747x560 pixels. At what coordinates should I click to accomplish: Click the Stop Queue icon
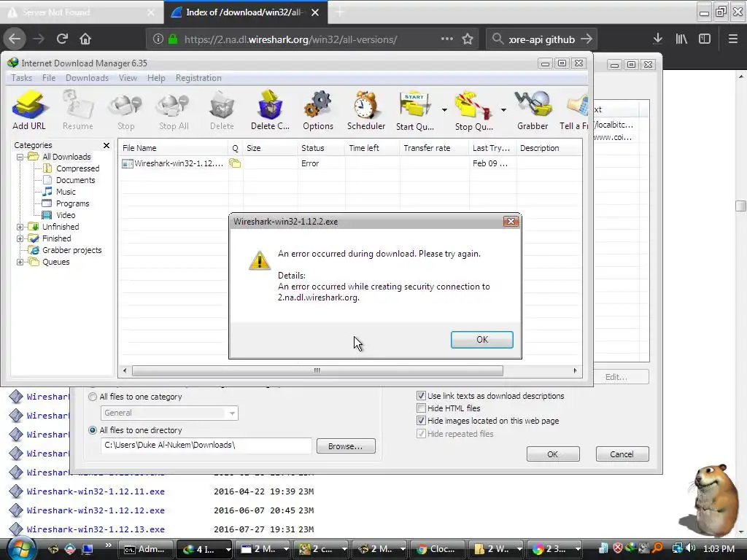[474, 110]
